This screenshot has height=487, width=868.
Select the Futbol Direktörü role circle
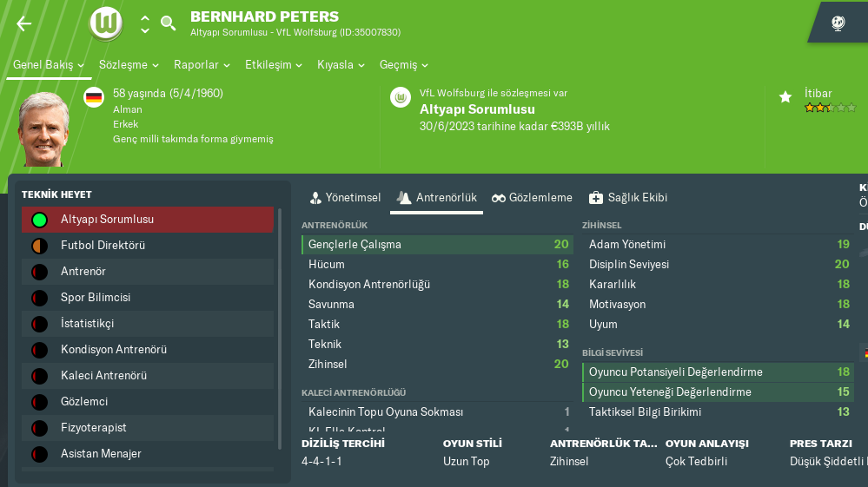38,246
